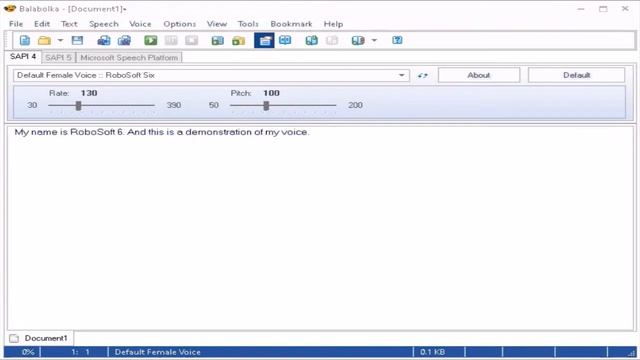The width and height of the screenshot is (640, 360).
Task: Click the Pitch value 100
Action: click(271, 93)
